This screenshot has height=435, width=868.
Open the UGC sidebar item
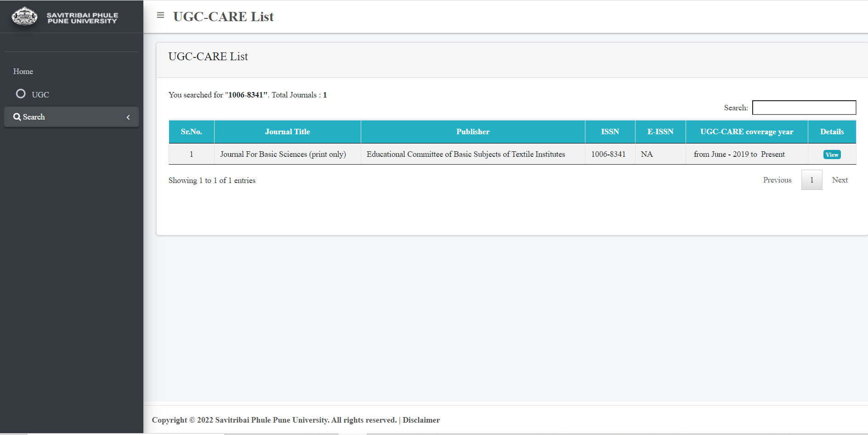(x=40, y=95)
